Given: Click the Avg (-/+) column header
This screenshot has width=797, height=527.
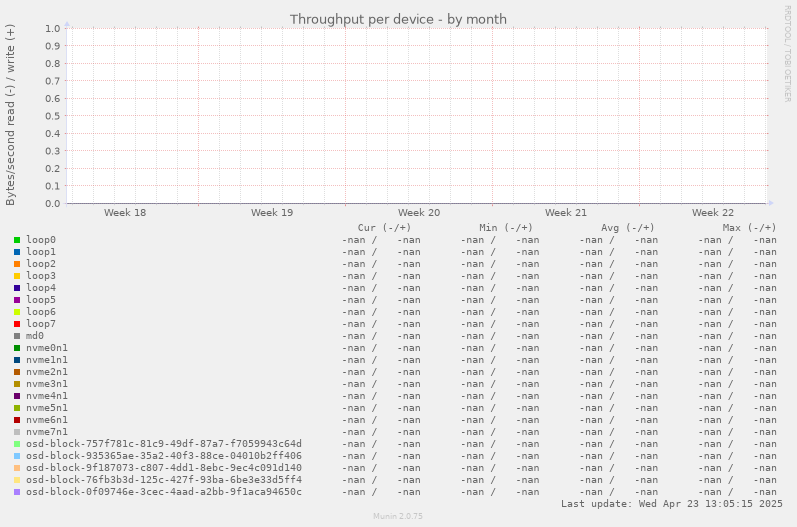Looking at the screenshot, I should 628,228.
